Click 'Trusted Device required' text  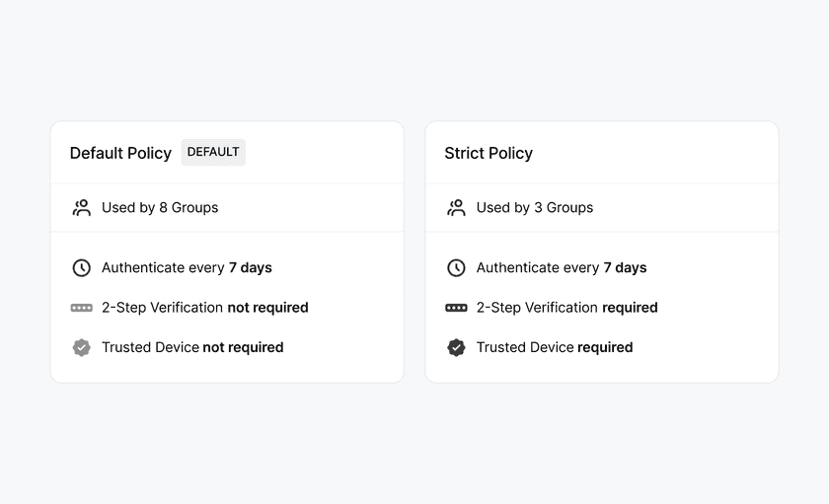555,347
